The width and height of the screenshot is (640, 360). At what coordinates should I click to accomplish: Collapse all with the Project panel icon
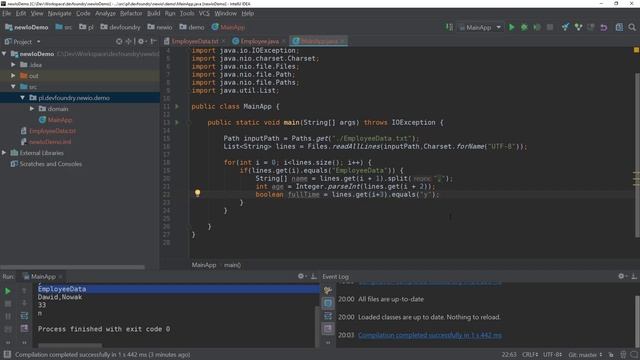[x=129, y=41]
